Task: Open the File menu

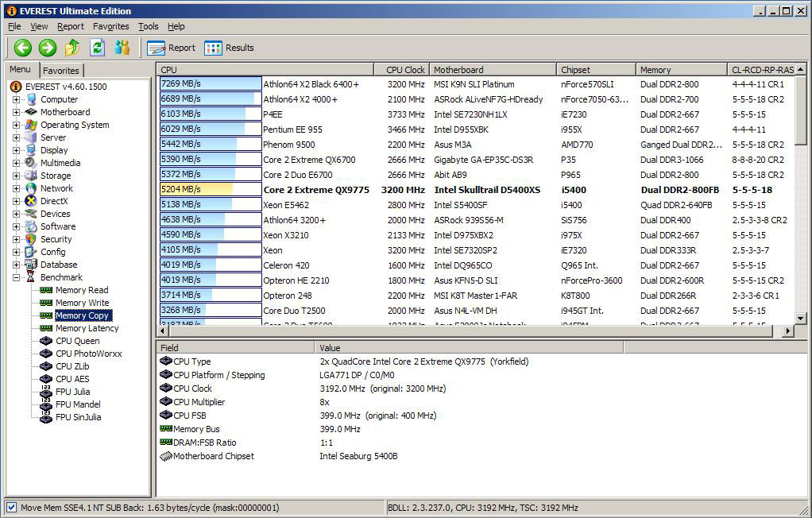Action: click(14, 26)
